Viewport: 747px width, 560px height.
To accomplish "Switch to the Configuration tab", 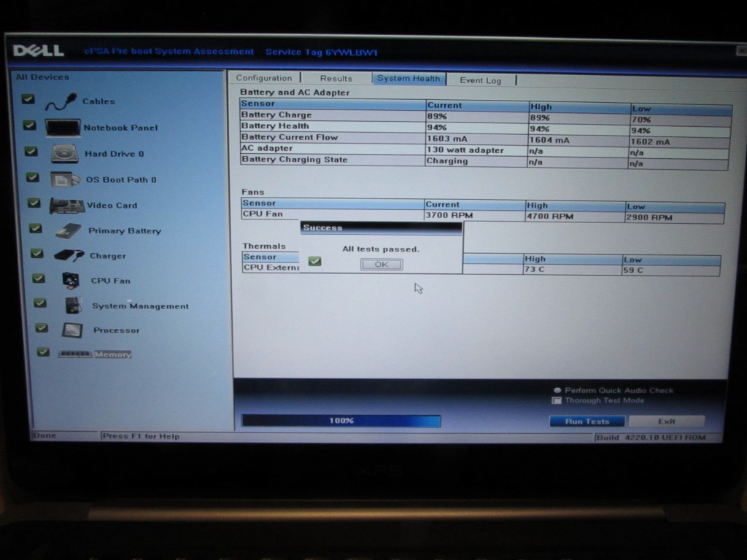I will [x=263, y=78].
